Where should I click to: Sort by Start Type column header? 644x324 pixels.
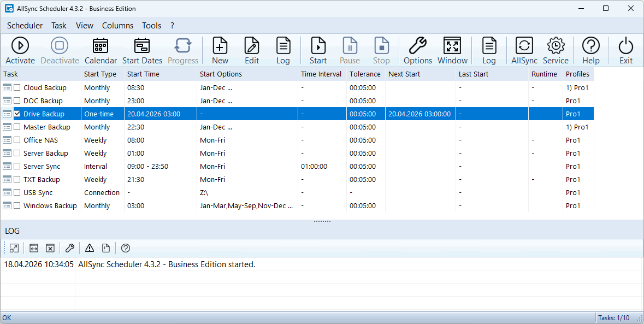[100, 74]
